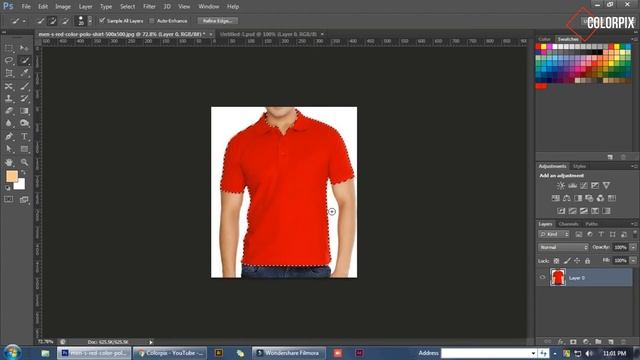This screenshot has width=640, height=360.
Task: Click the New Selection mode icon
Action: pos(40,21)
